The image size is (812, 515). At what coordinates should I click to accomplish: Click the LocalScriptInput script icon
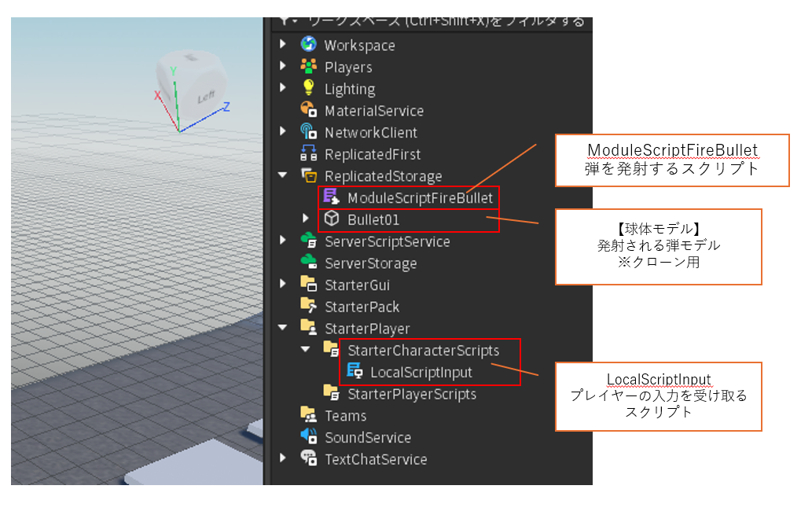pyautogui.click(x=354, y=372)
